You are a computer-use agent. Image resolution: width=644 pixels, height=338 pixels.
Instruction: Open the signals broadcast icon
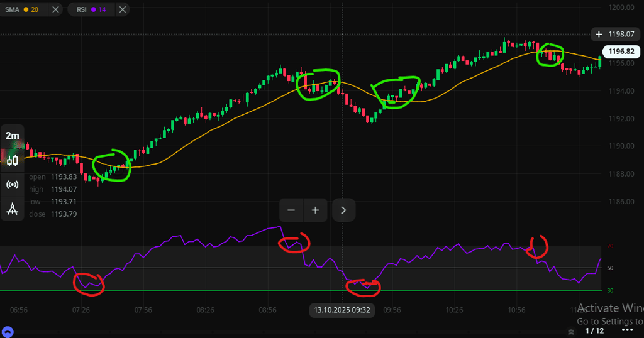pyautogui.click(x=13, y=185)
